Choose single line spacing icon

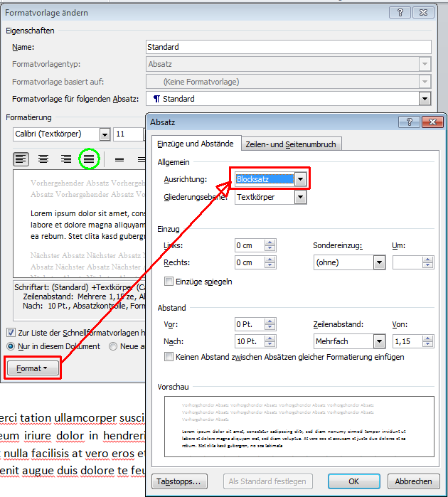(x=119, y=159)
